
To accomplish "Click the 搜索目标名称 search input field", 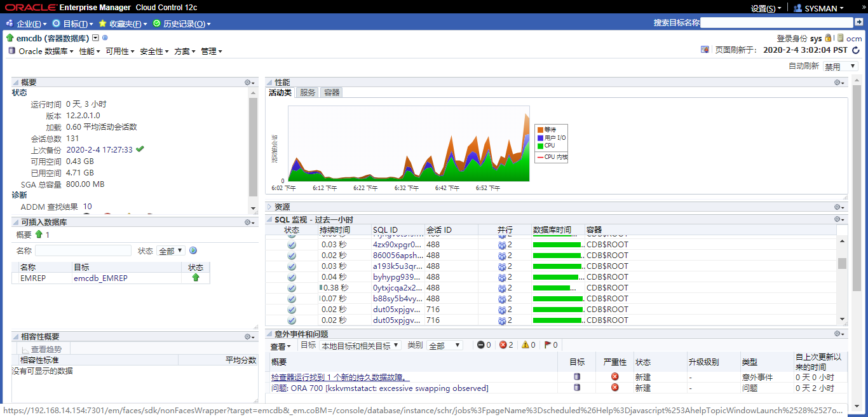I will point(776,23).
